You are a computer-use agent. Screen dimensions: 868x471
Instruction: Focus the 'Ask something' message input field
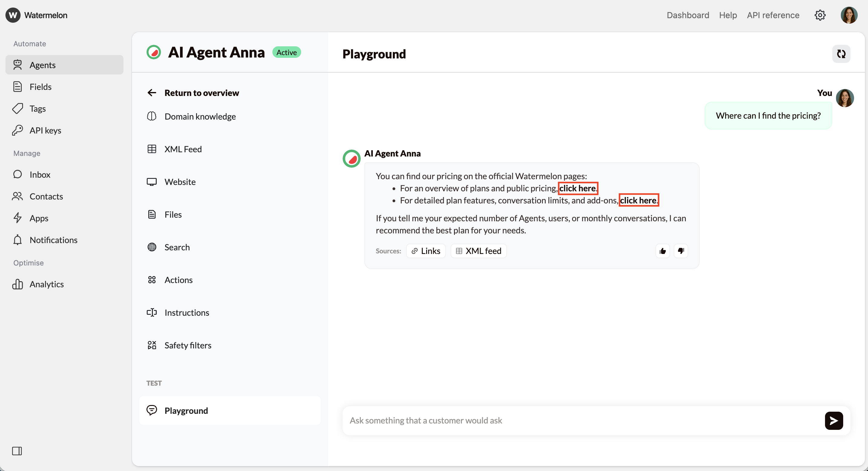[x=583, y=420]
